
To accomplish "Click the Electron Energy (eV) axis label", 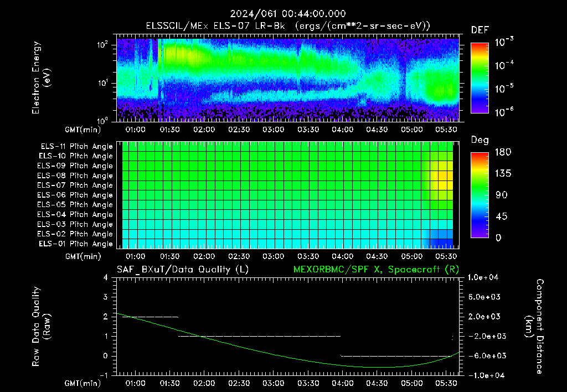I will pyautogui.click(x=41, y=78).
